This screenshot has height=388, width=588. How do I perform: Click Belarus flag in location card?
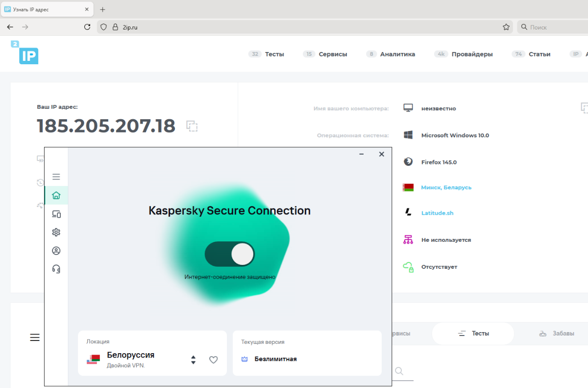[93, 359]
